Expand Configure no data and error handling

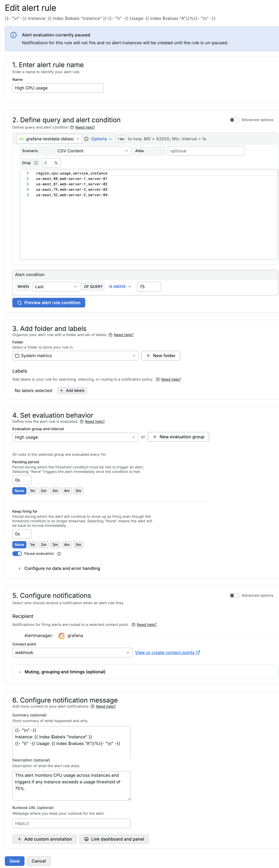pos(62,568)
